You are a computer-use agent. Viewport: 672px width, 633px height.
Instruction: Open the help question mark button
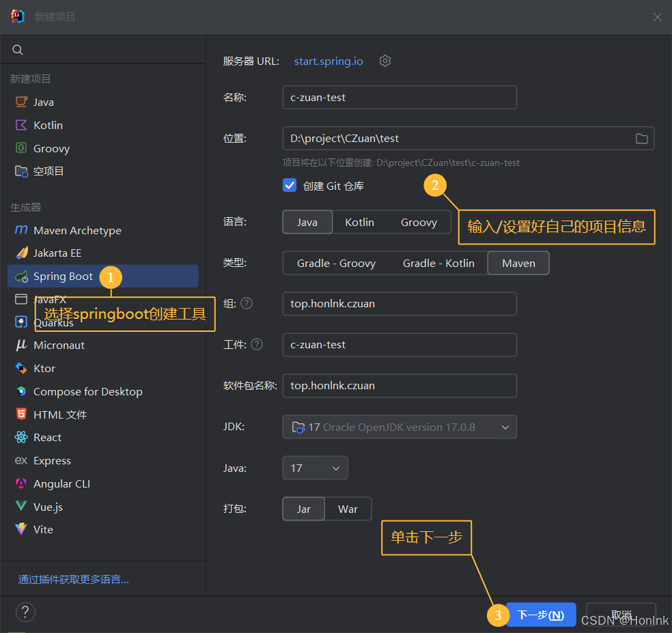click(x=25, y=612)
